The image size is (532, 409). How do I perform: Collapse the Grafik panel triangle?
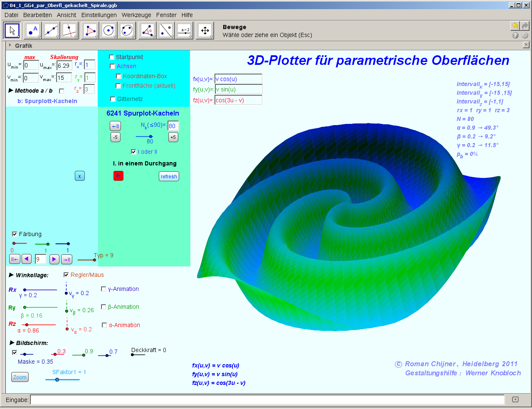(x=10, y=45)
